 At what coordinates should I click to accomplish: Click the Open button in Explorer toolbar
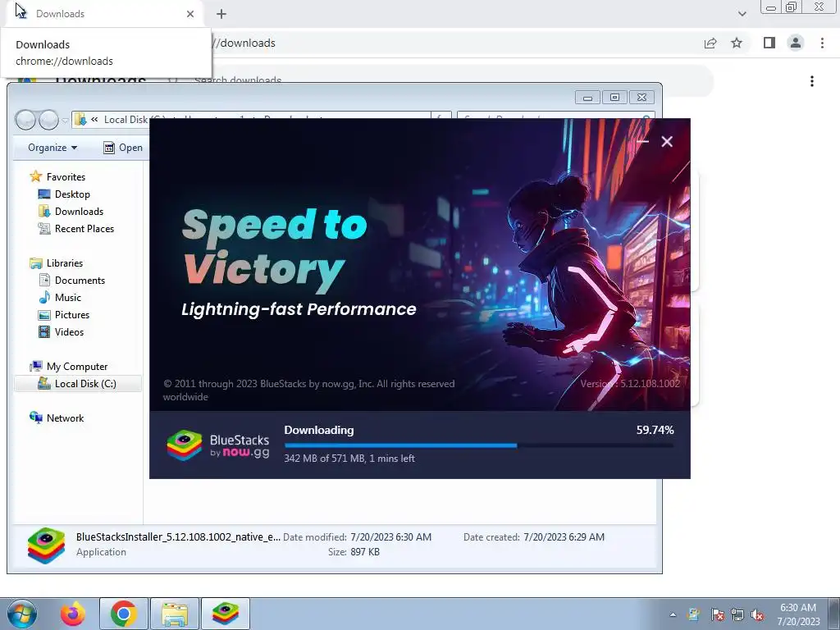(123, 148)
